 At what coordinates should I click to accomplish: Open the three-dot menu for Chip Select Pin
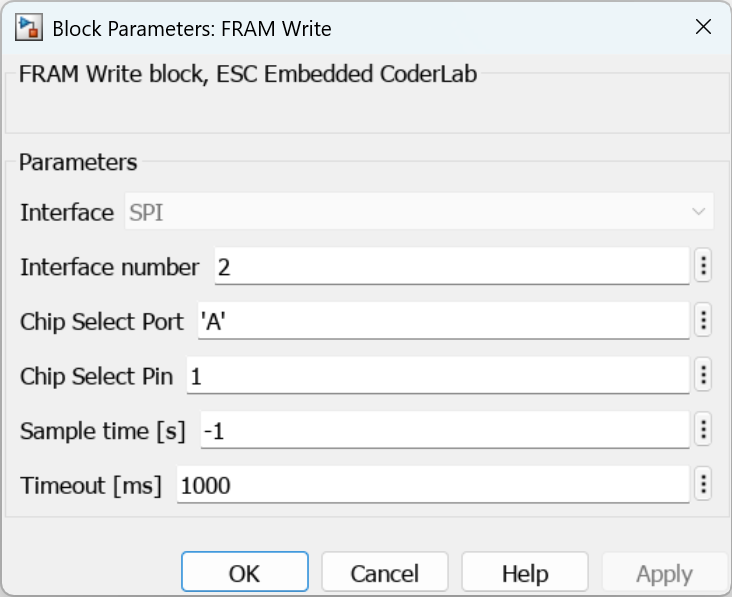click(703, 375)
